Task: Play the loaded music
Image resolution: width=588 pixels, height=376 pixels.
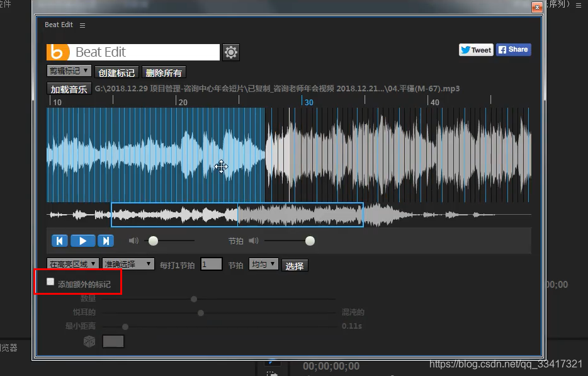Action: [82, 241]
